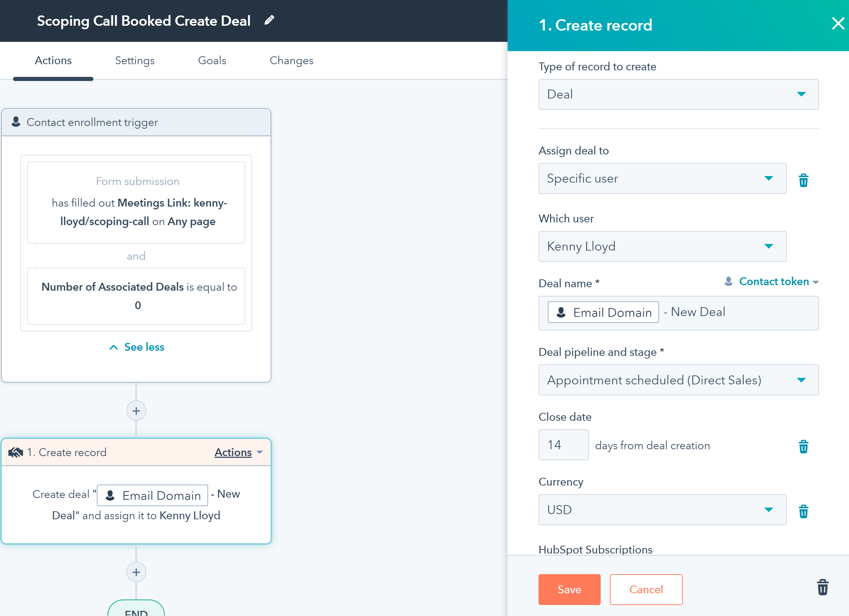
Task: Remove the Close date property
Action: pos(803,446)
